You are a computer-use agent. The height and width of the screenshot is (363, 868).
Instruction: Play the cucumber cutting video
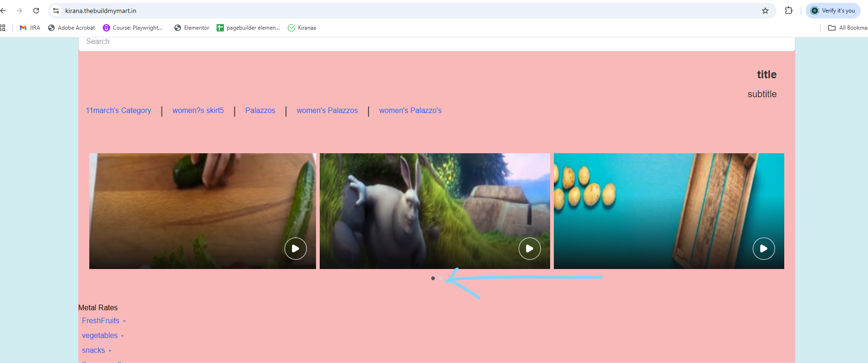coord(296,249)
